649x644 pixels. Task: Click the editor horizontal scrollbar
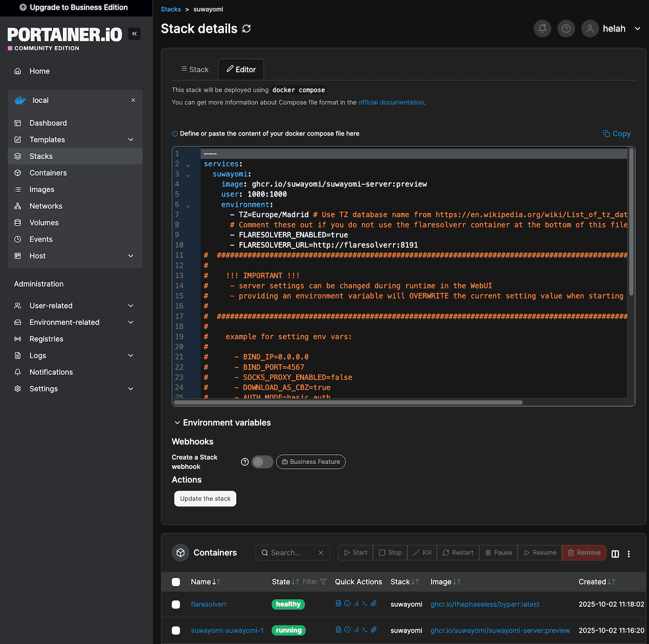(x=347, y=402)
